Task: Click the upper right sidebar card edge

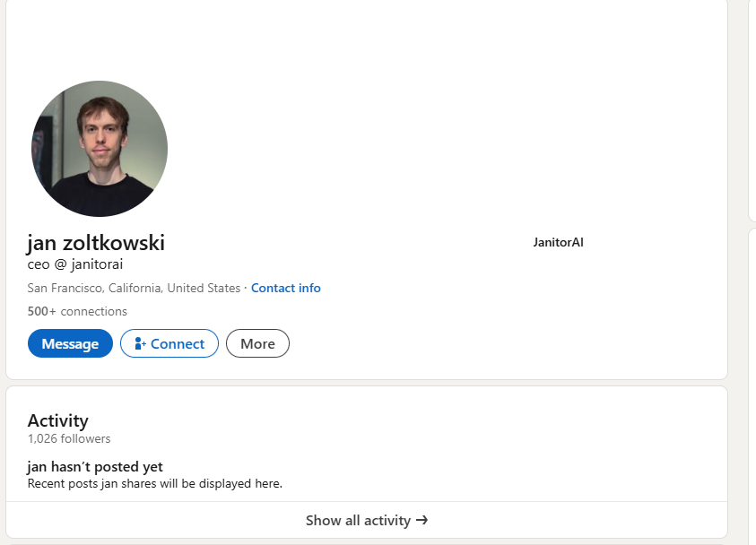Action: [x=752, y=108]
